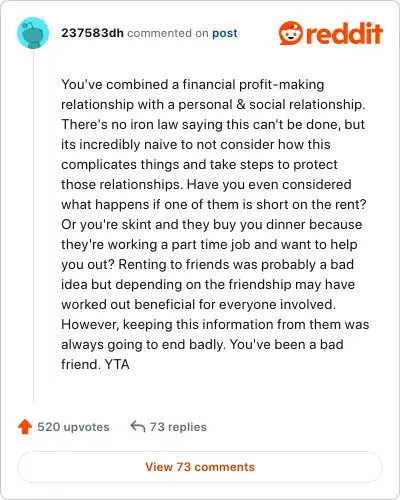
Task: Click the "520 upvotes" count
Action: tap(73, 427)
